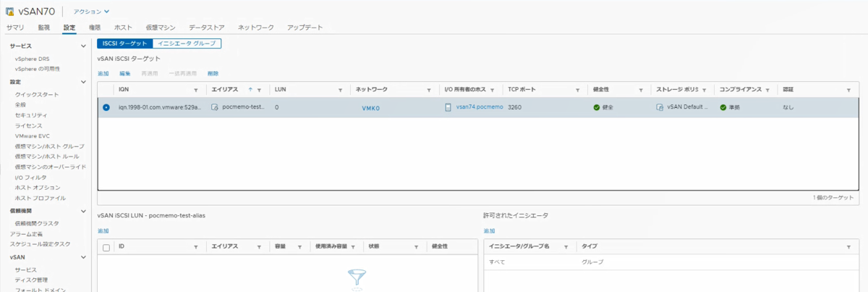
Task: Select ホスト プロファイル in the sidebar
Action: click(41, 198)
